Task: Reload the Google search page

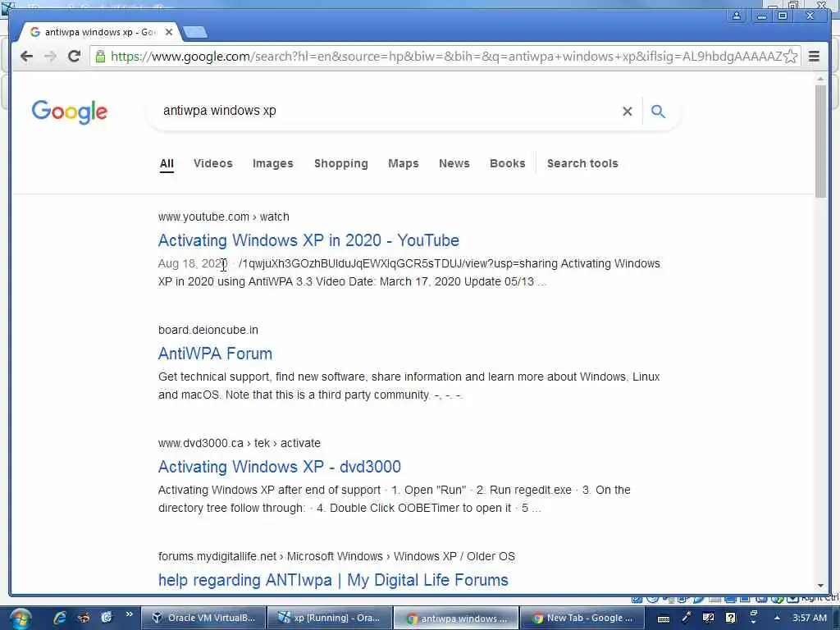Action: coord(75,56)
